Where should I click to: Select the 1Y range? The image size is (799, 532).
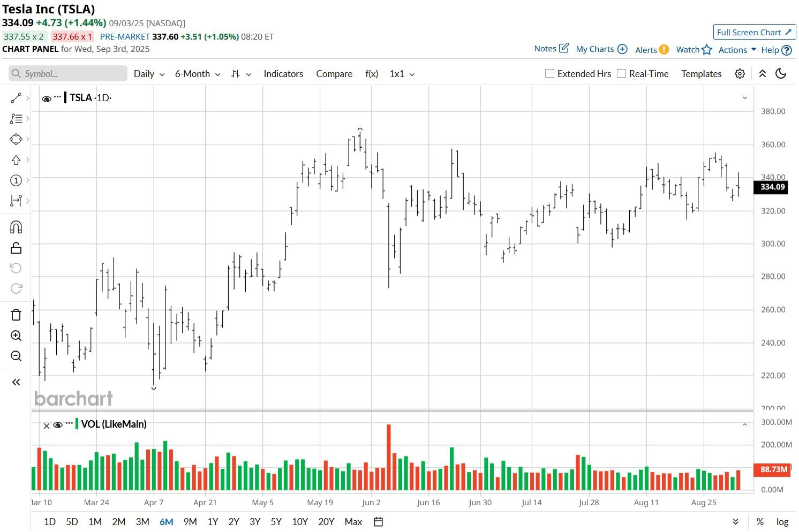tap(213, 522)
